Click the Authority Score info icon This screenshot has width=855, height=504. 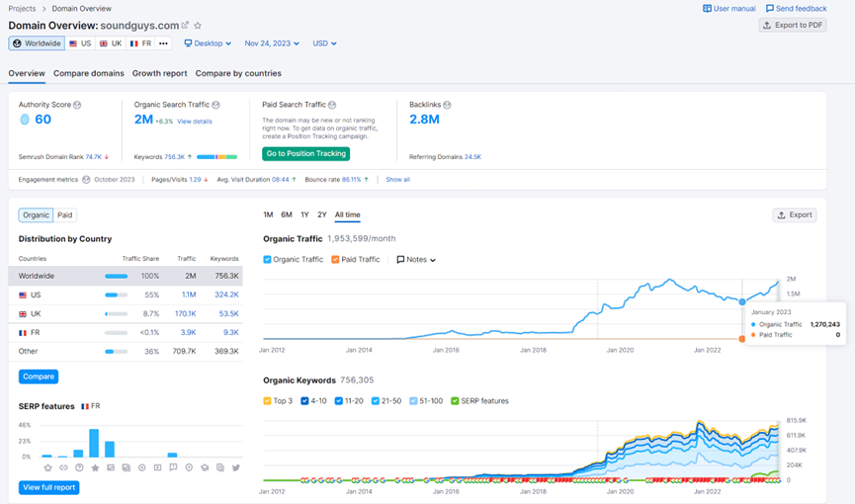(77, 105)
